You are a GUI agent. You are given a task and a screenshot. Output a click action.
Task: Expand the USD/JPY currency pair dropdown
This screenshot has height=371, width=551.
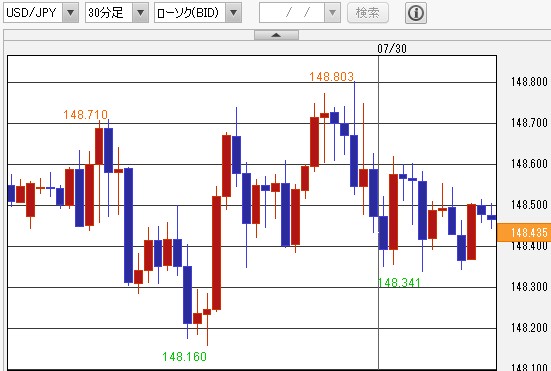tap(70, 13)
